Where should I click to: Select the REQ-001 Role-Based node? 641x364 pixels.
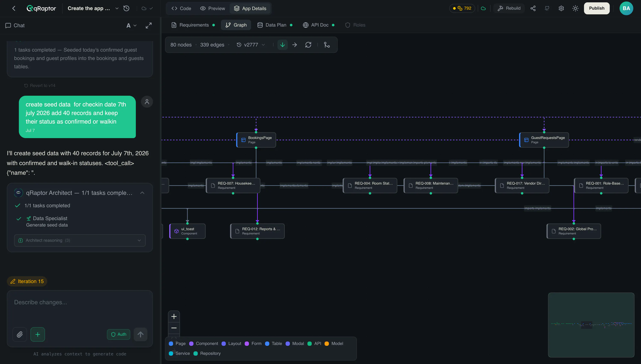[601, 185]
